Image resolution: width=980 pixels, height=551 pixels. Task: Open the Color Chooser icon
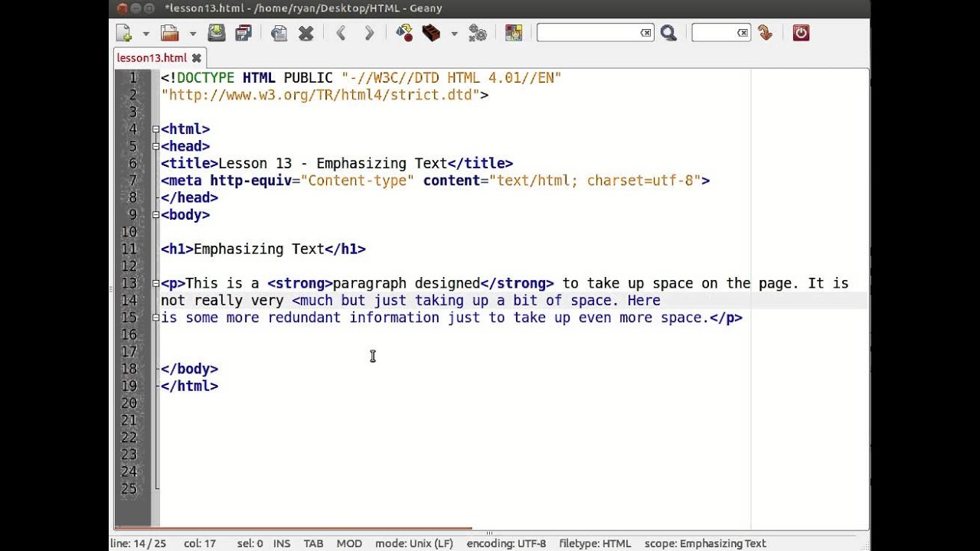(x=513, y=33)
